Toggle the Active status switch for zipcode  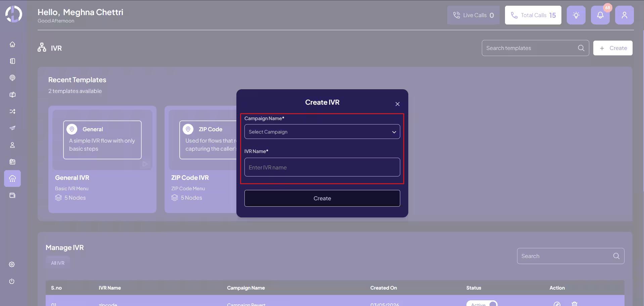(482, 304)
